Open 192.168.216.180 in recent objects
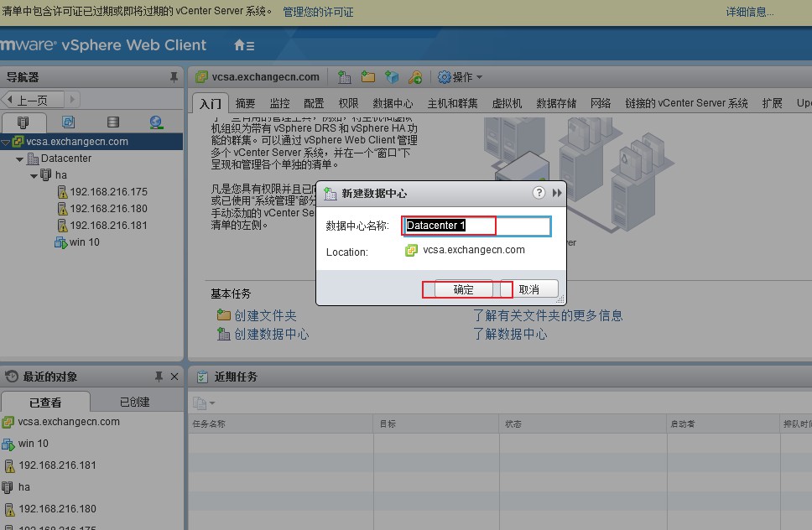The height and width of the screenshot is (530, 812). [58, 509]
